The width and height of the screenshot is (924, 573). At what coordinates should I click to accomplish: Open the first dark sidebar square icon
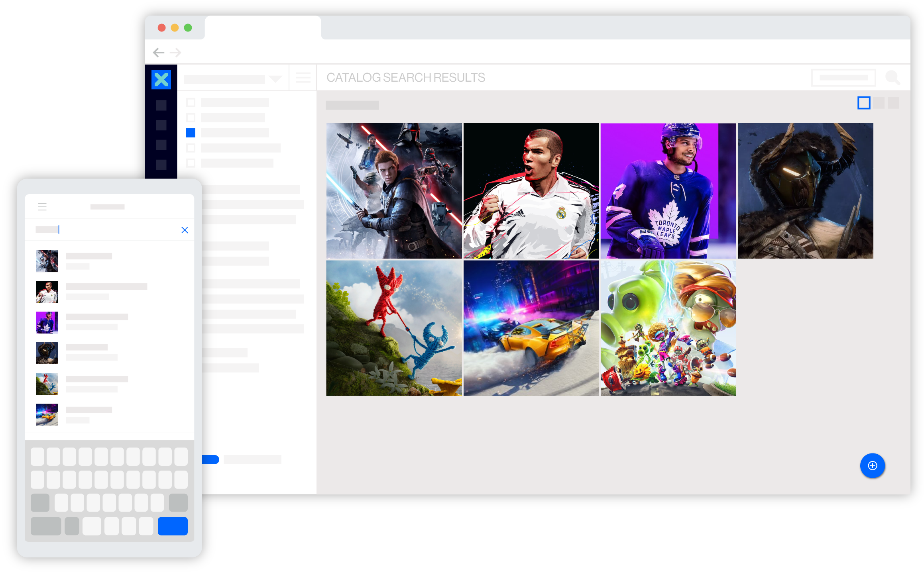161,105
